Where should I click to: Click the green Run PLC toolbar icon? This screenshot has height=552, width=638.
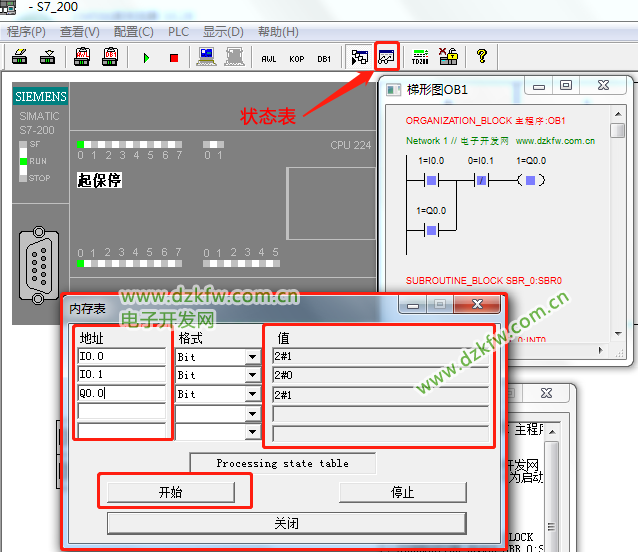[146, 57]
